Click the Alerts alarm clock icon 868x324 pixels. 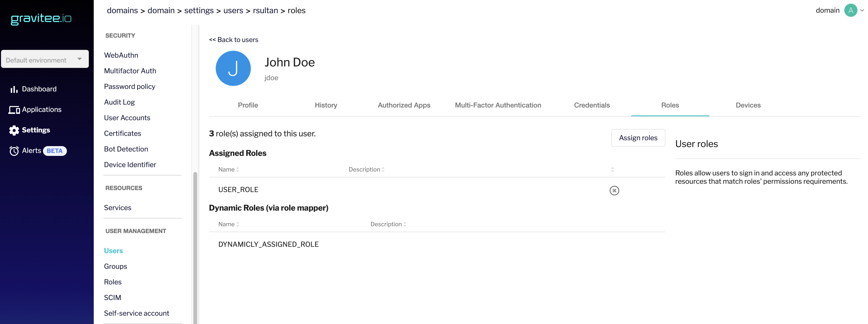click(14, 151)
